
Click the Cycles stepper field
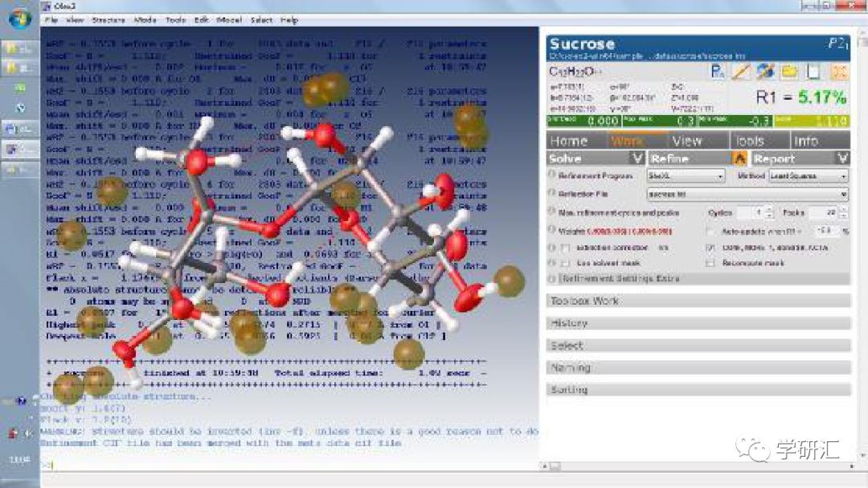753,212
